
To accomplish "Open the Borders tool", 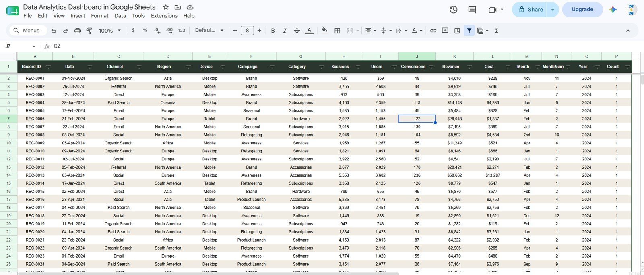I will 337,31.
